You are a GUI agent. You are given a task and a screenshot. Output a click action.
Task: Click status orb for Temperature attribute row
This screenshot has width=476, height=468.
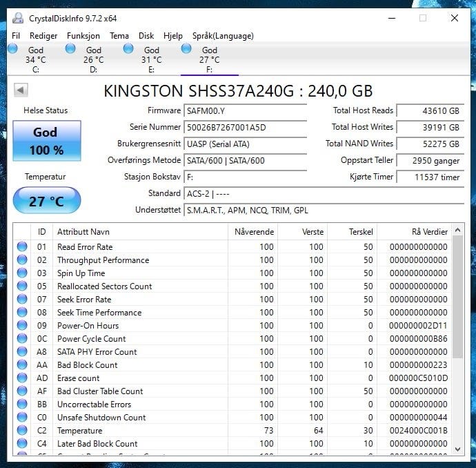[22, 431]
